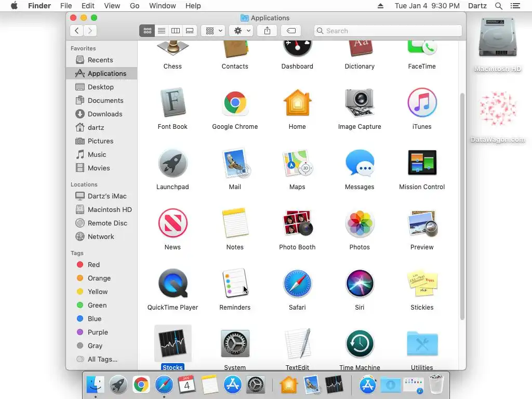Open the View menu
Image resolution: width=532 pixels, height=399 pixels.
tap(112, 6)
